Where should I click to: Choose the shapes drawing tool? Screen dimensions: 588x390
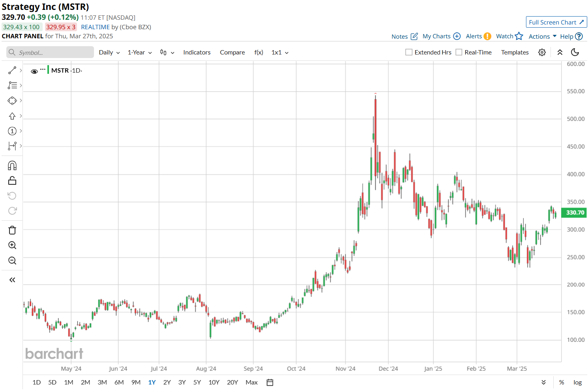coord(12,101)
